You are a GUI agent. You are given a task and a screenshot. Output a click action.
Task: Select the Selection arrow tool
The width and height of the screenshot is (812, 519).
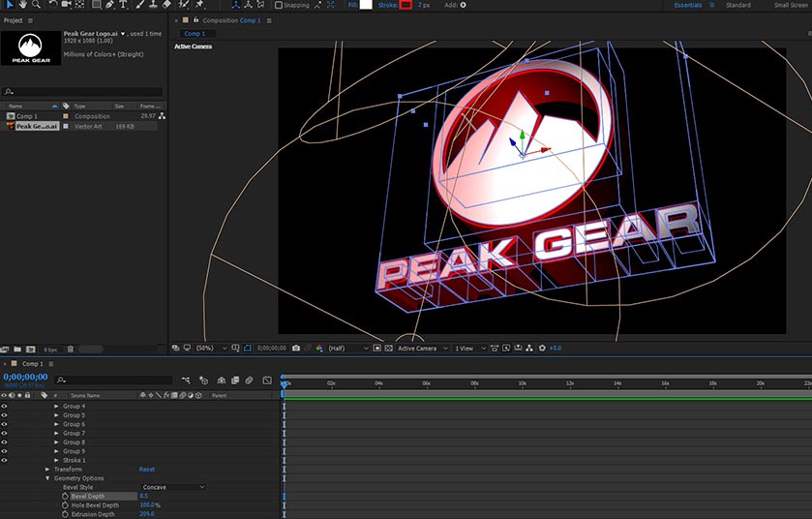click(9, 4)
